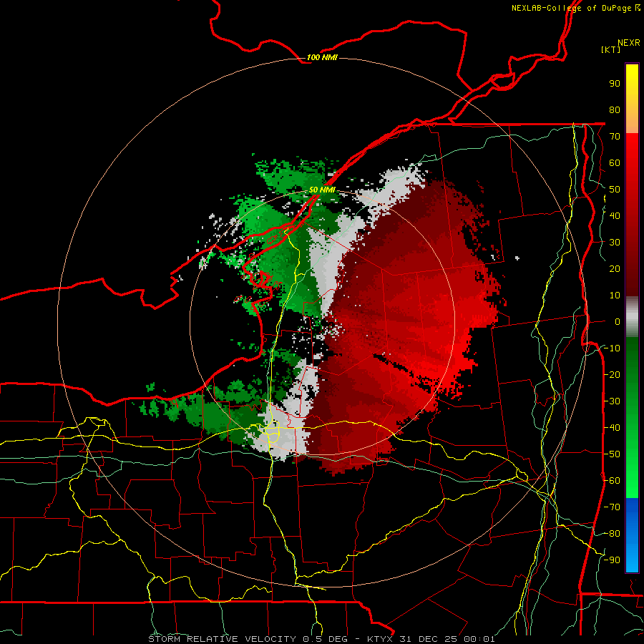Click the positive 80 knots scale label
Screen dimensions: 644x644
[615, 109]
